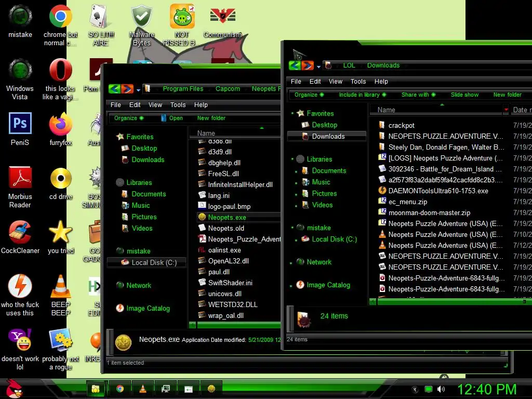Screen dimensions: 532x399
Task: Open the Include in library dropdown
Action: pos(362,95)
